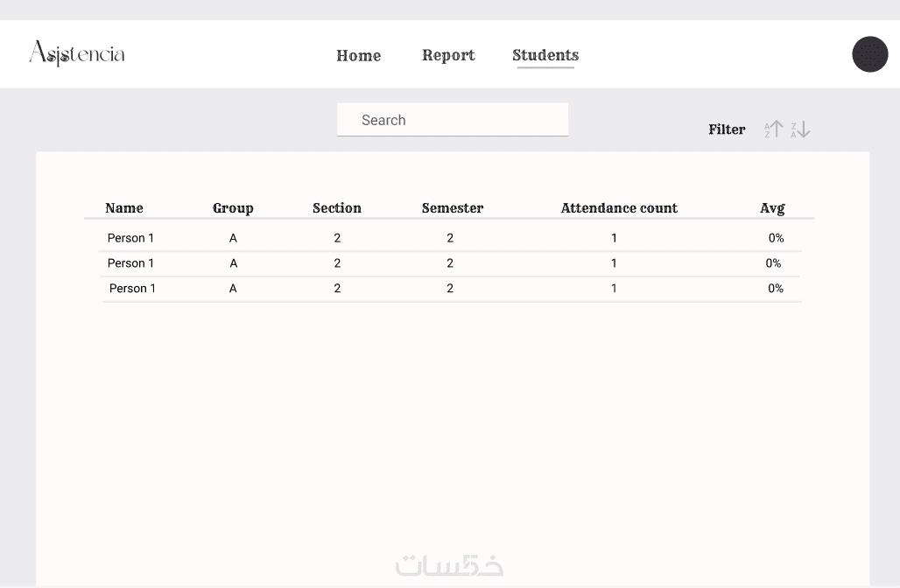Viewport: 900px width, 588px height.
Task: Select the first Person 1 row name
Action: click(x=130, y=238)
